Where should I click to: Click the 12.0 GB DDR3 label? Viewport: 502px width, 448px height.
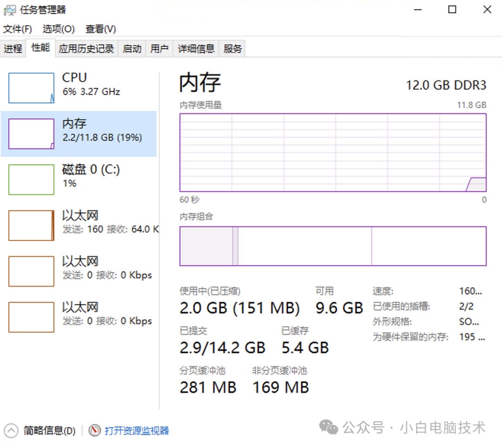446,85
